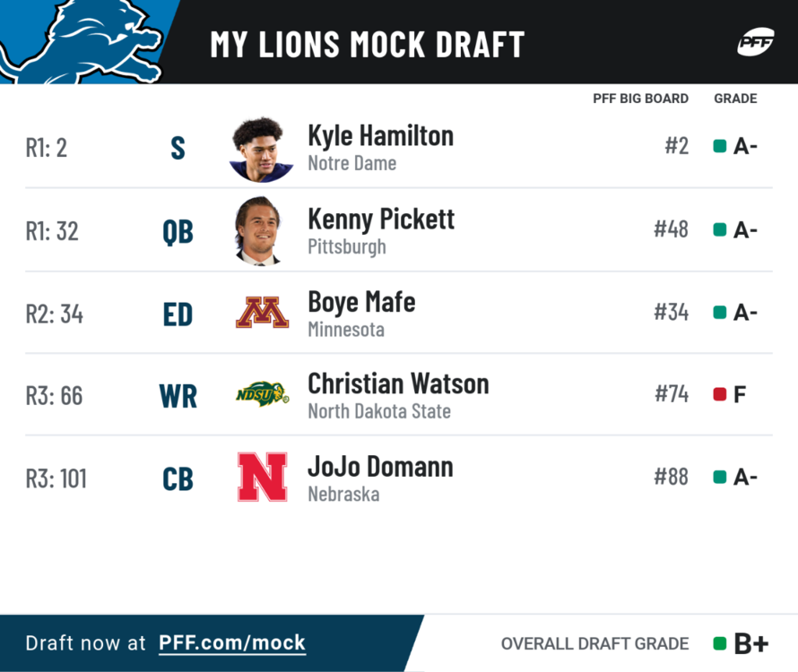Select the Christian Watson player name
The image size is (798, 672).
[x=398, y=383]
